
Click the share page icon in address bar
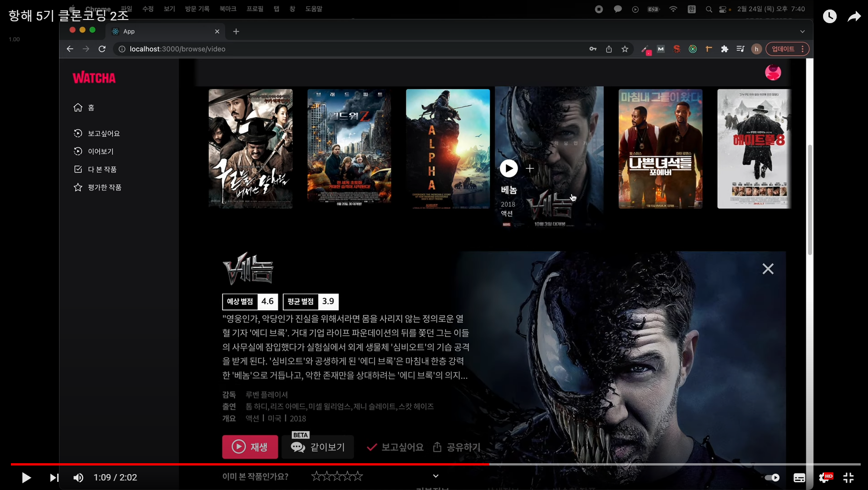coord(609,49)
